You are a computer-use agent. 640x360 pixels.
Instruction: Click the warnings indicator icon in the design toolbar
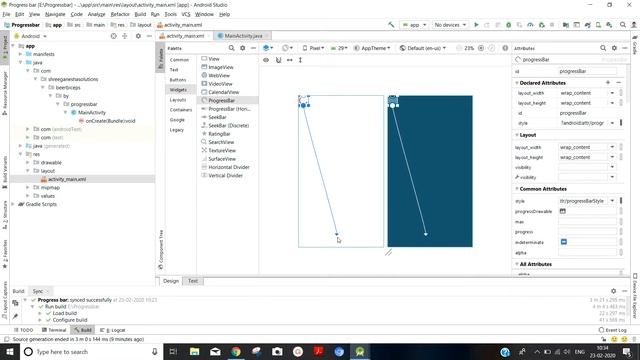[x=505, y=48]
